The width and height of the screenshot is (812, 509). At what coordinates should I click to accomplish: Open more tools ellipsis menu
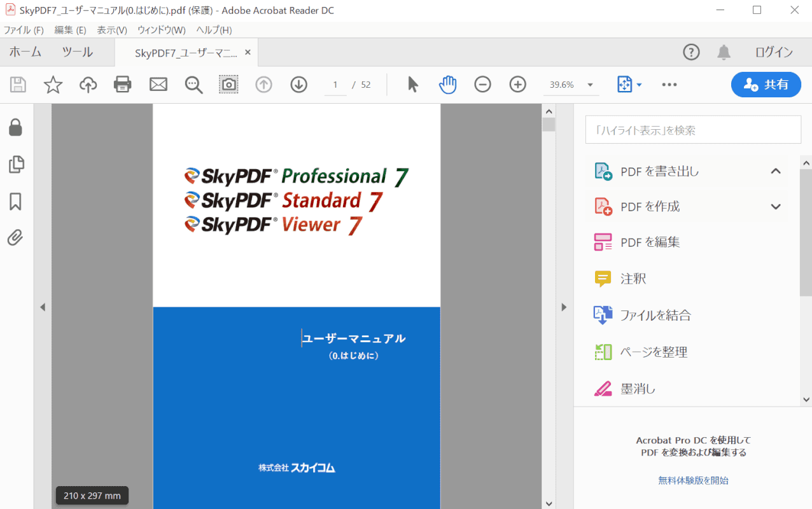tap(669, 85)
